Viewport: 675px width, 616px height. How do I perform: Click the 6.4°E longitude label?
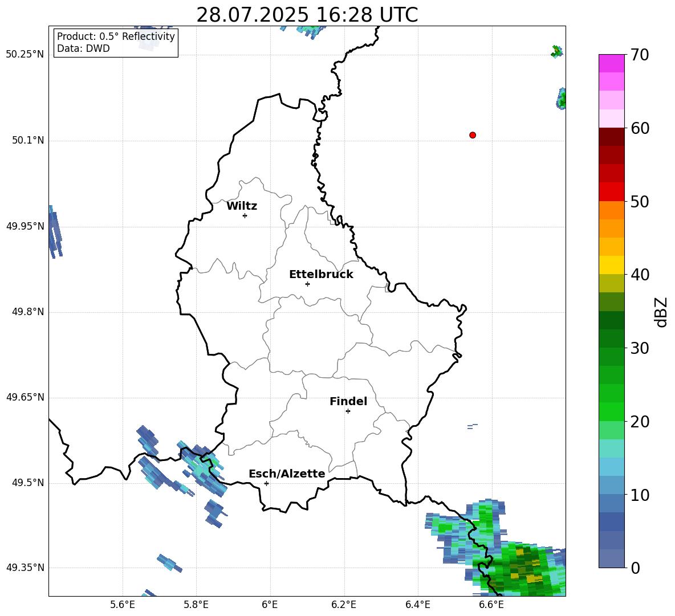click(x=417, y=605)
